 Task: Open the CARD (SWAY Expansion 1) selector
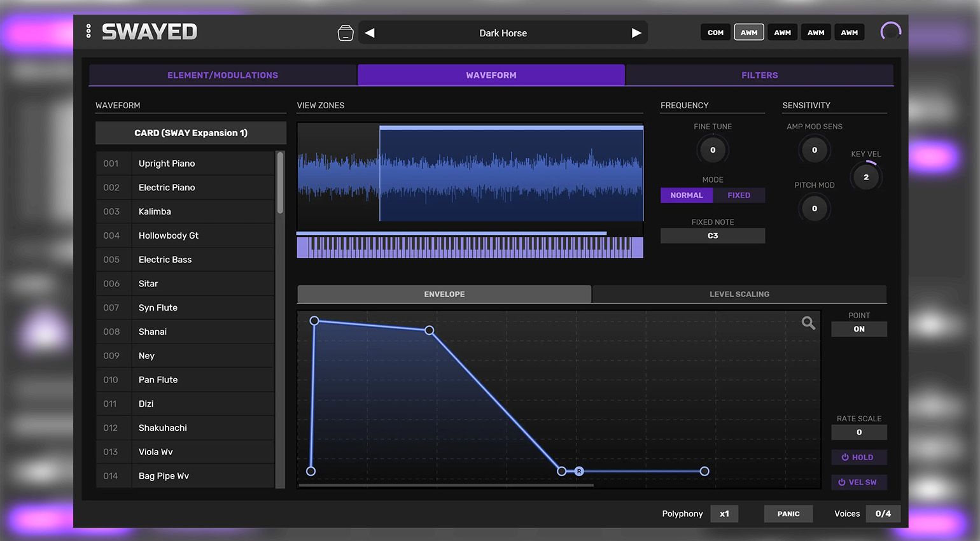coord(191,133)
